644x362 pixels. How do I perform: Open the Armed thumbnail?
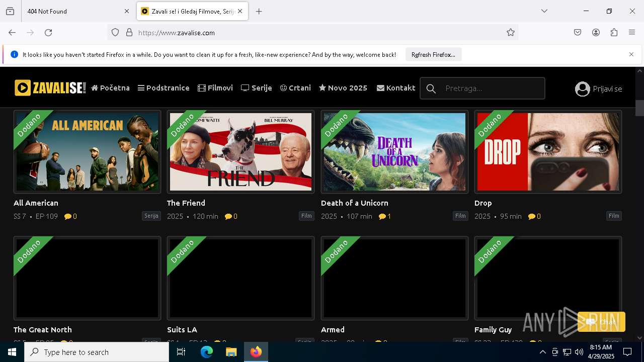pyautogui.click(x=394, y=278)
